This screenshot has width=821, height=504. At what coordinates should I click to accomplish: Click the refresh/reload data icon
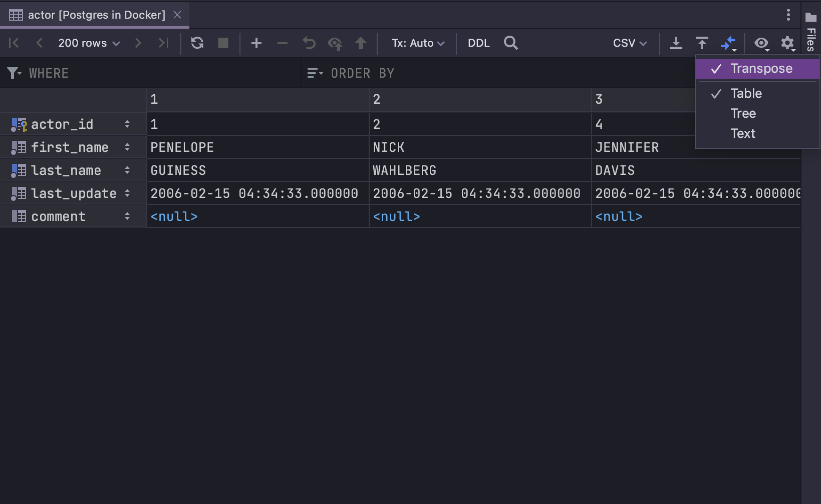[198, 42]
